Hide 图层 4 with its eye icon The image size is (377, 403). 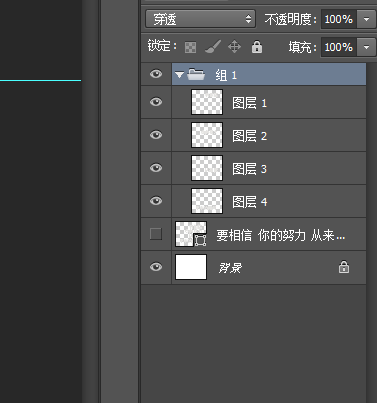156,201
